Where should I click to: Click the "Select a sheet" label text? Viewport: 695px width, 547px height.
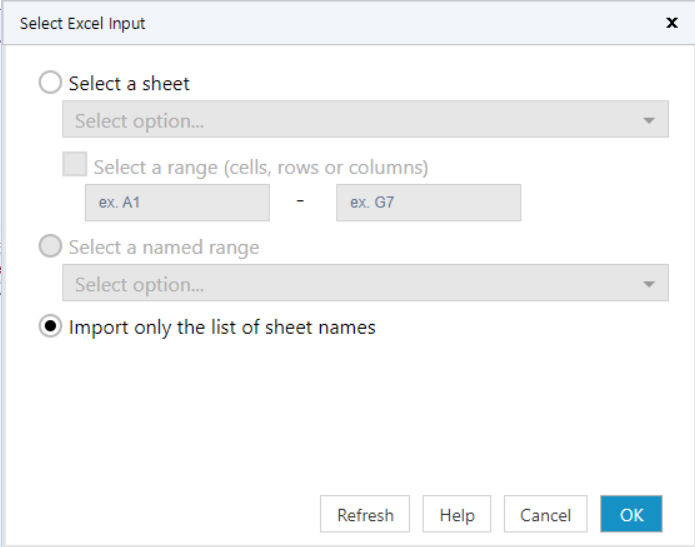[x=129, y=84]
